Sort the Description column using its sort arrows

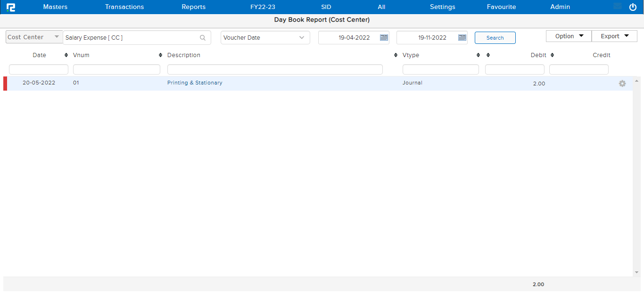tap(396, 55)
